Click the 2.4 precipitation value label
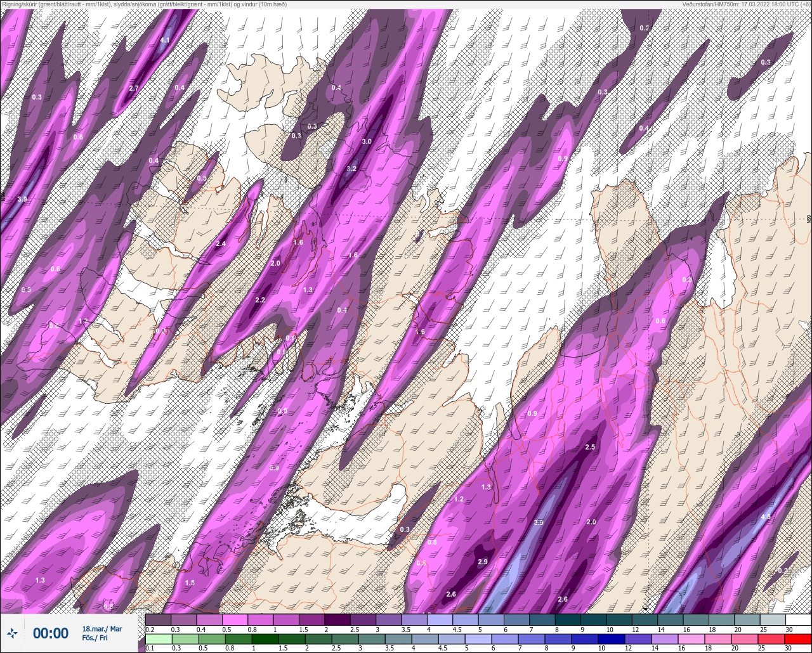This screenshot has width=812, height=653. point(221,244)
